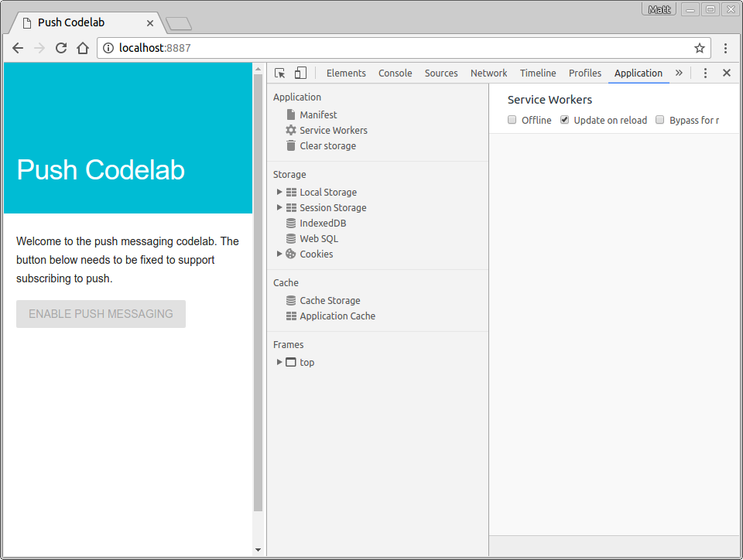The height and width of the screenshot is (560, 743).
Task: Click the Enable Push Messaging button
Action: point(101,314)
